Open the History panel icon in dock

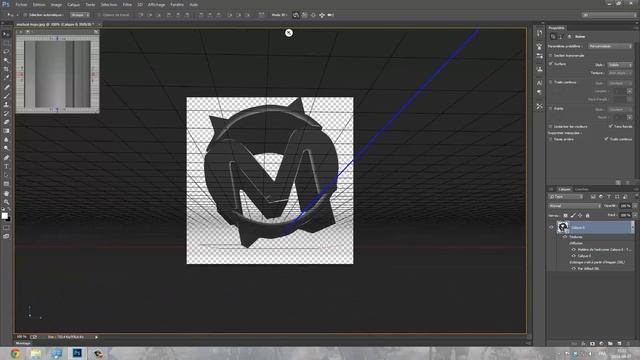pos(539,33)
